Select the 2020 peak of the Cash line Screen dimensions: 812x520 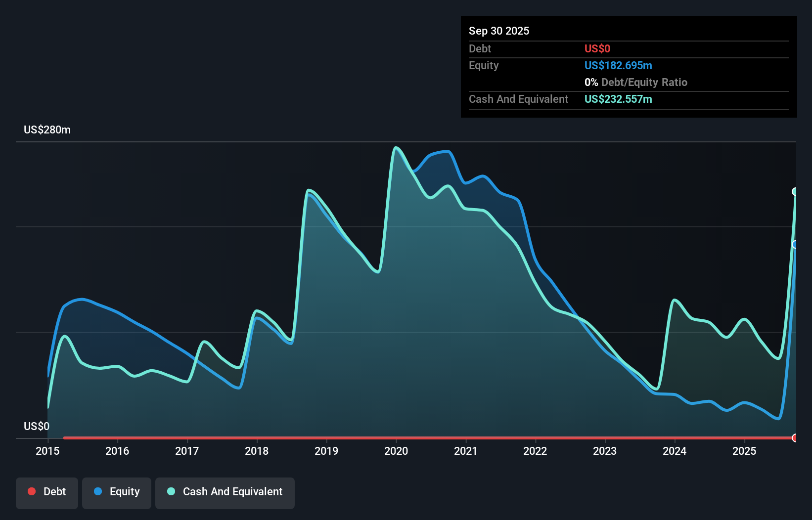tap(396, 147)
